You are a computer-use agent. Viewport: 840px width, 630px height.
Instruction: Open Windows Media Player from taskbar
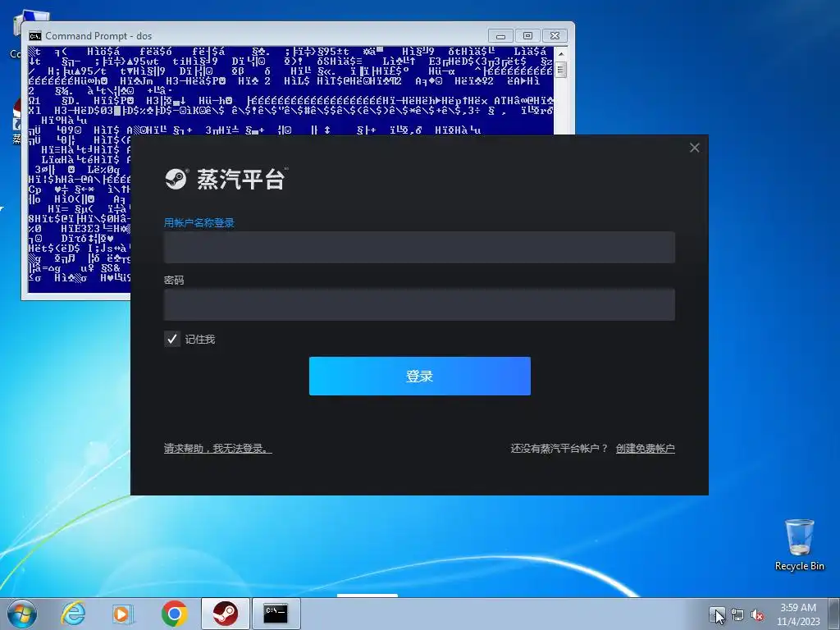click(123, 614)
